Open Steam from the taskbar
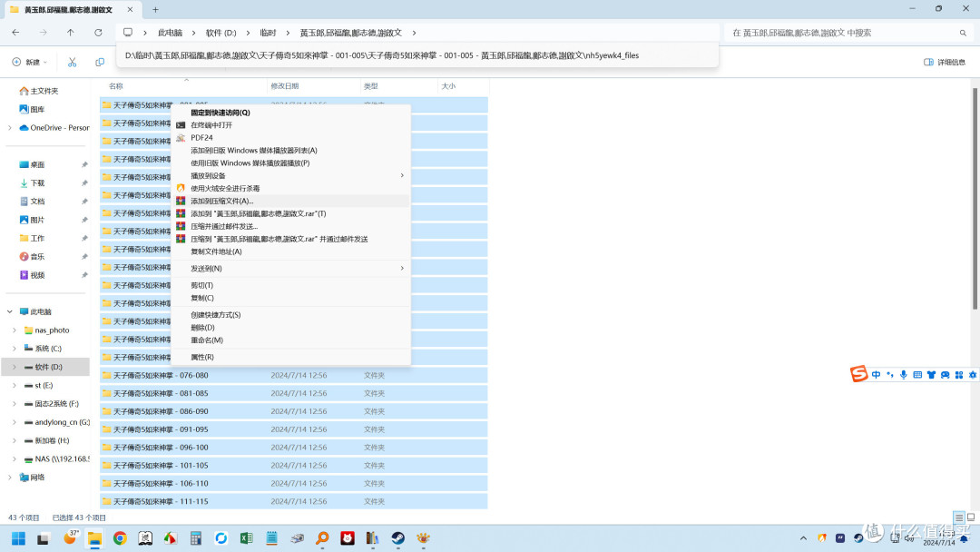980x552 pixels. pos(398,538)
